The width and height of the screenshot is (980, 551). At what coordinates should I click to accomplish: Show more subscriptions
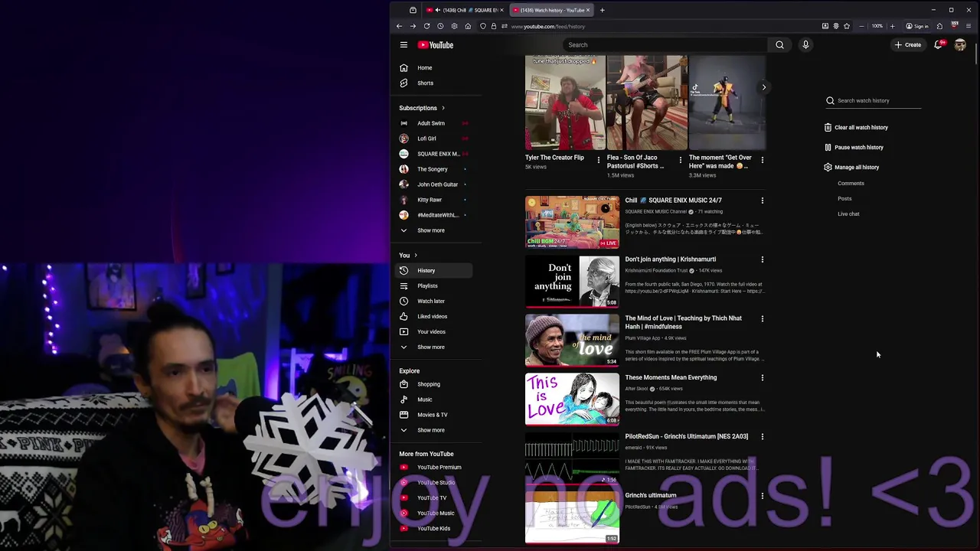(x=431, y=230)
